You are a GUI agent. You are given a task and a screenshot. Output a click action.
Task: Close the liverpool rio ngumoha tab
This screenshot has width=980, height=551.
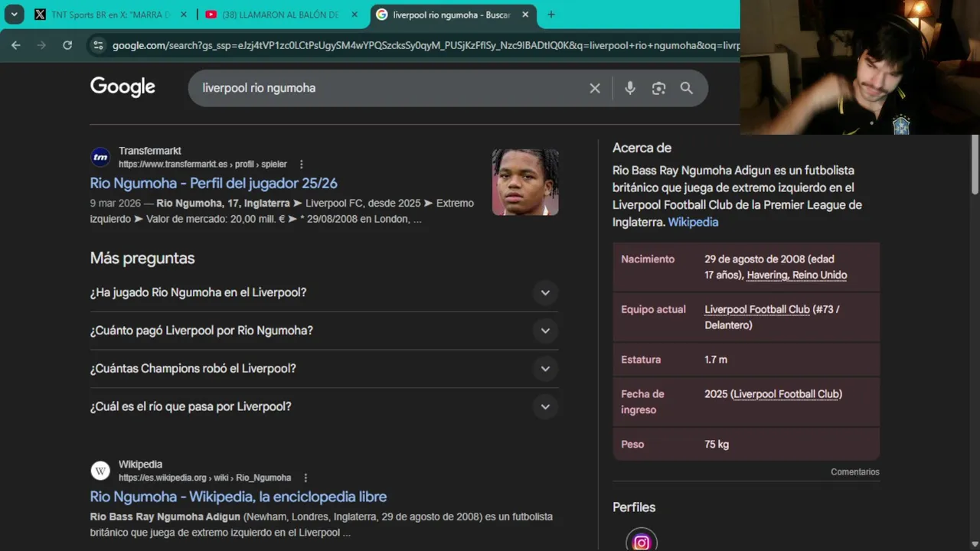525,15
